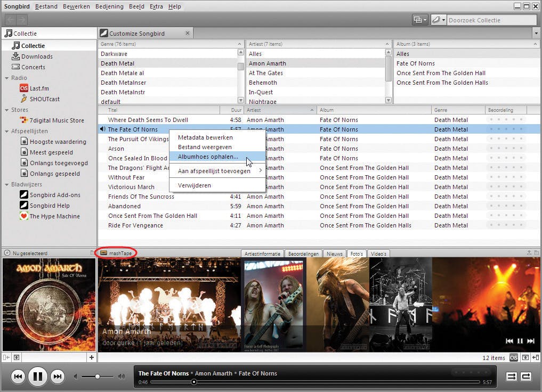The height and width of the screenshot is (392, 542).
Task: Skip to the next track
Action: click(58, 377)
